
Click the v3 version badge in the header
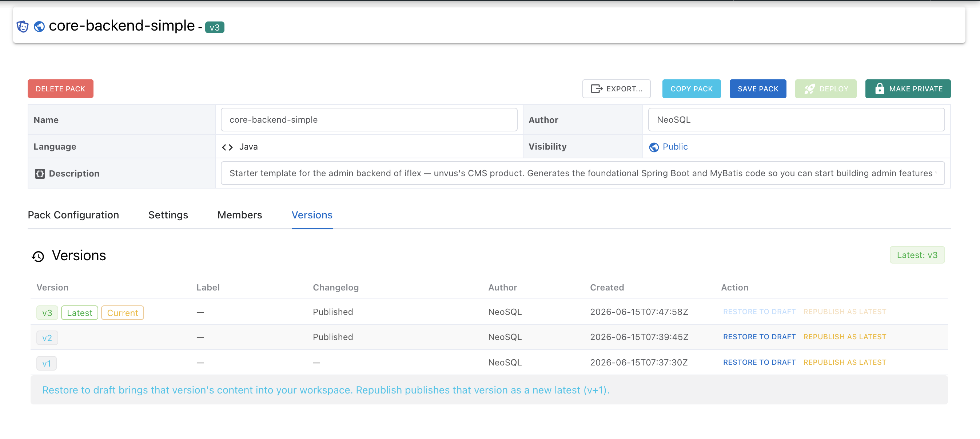point(215,27)
